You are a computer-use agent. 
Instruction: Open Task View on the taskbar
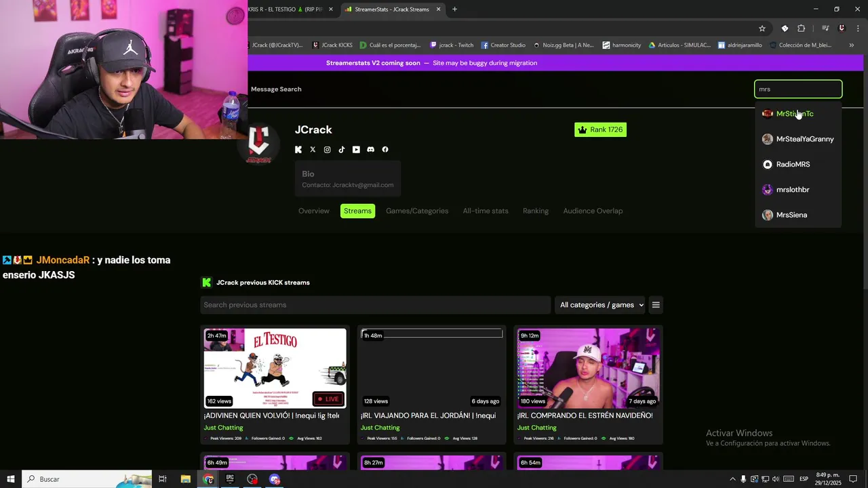(163, 479)
